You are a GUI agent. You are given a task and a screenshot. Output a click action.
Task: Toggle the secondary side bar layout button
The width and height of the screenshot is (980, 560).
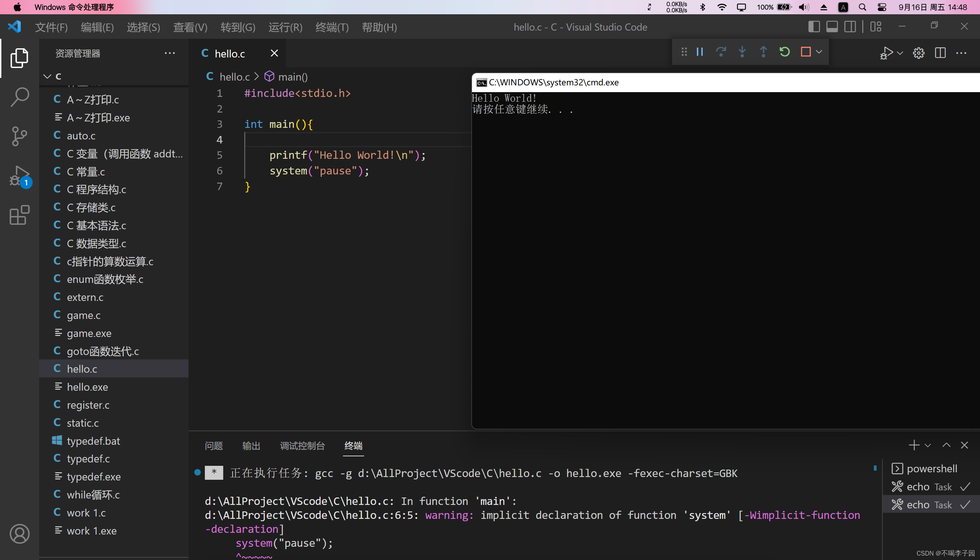coord(850,27)
